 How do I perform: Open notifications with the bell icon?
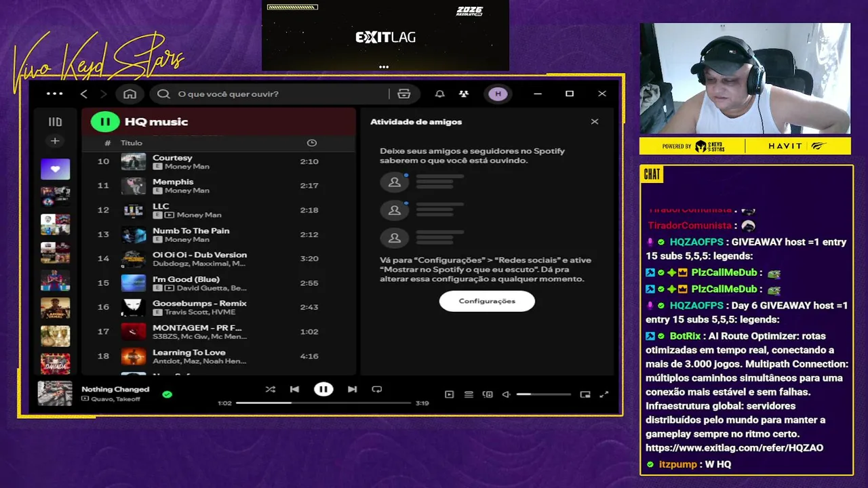(x=440, y=94)
